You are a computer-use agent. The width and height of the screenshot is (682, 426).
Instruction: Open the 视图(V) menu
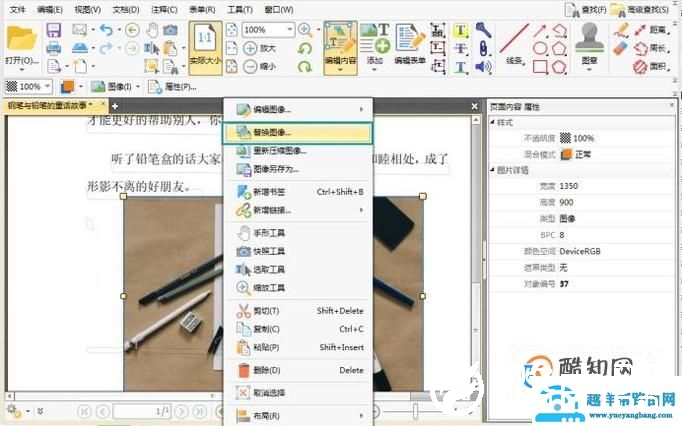pos(87,9)
